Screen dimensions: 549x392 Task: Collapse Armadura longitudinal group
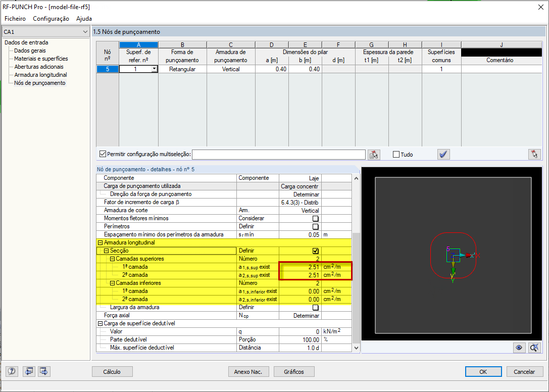tap(100, 243)
